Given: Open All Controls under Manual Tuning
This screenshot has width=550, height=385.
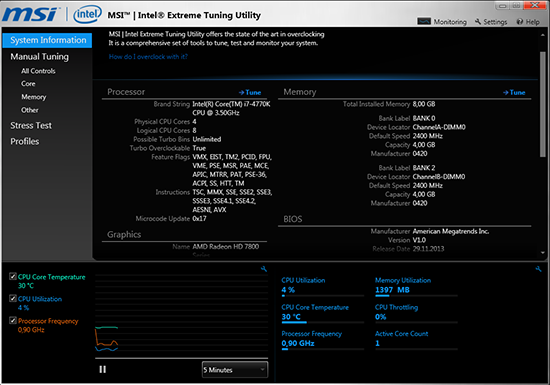Looking at the screenshot, I should pyautogui.click(x=38, y=71).
